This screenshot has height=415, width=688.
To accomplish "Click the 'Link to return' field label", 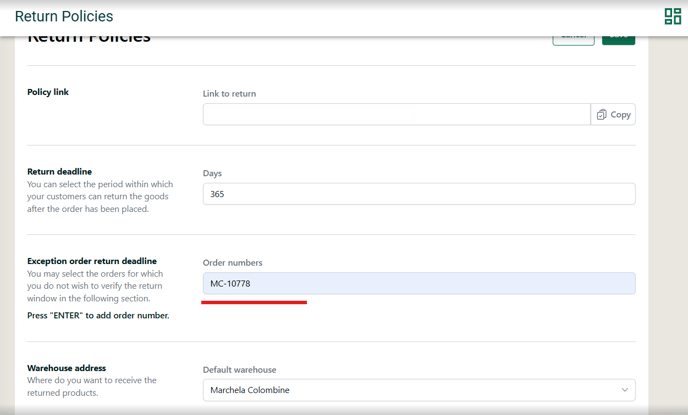I will [x=229, y=94].
